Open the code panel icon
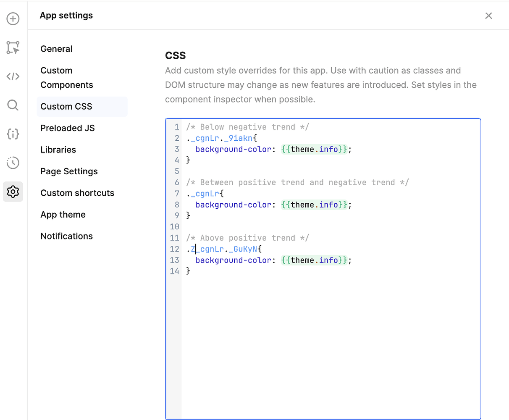The image size is (509, 420). [13, 76]
